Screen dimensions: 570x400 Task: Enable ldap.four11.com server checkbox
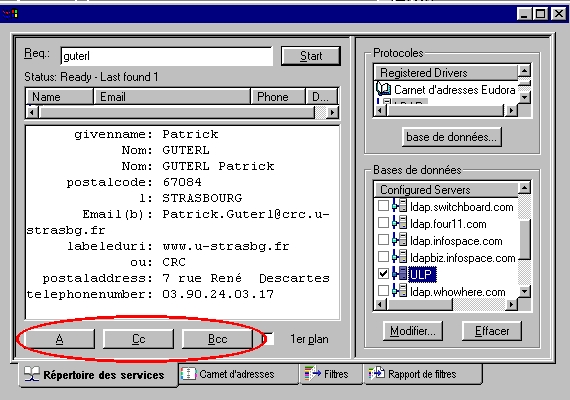384,223
